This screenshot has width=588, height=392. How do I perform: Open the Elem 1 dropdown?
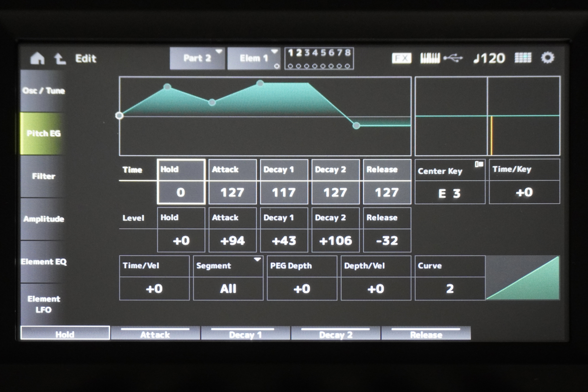[253, 58]
